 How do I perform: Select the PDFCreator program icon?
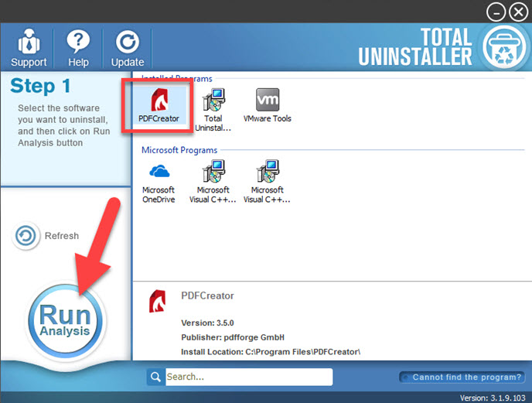pyautogui.click(x=159, y=104)
